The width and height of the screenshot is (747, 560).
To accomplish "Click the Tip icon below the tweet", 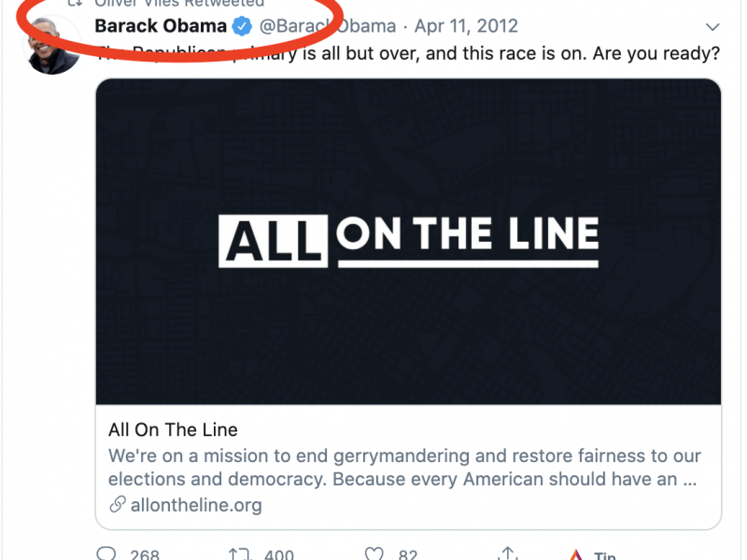I will [577, 555].
